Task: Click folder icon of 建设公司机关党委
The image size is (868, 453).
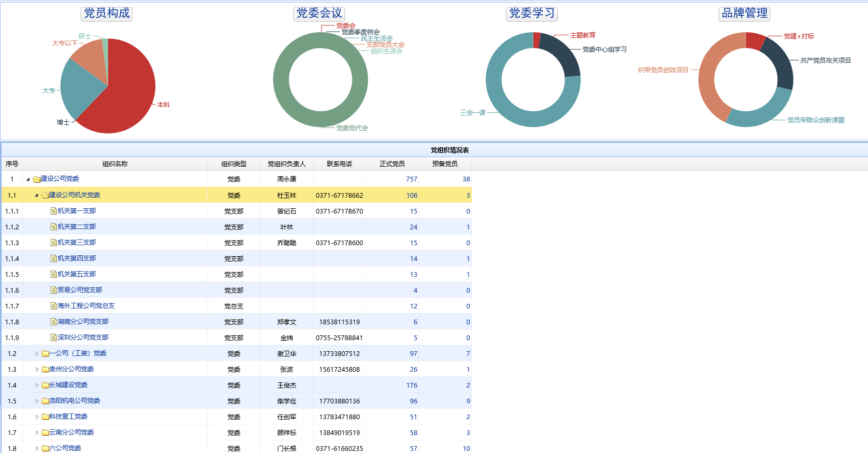Action: tap(45, 195)
